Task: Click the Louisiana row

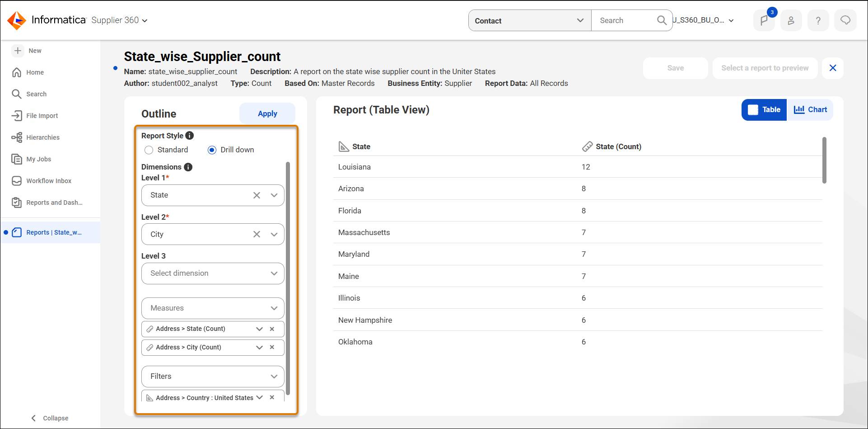Action: coord(578,167)
